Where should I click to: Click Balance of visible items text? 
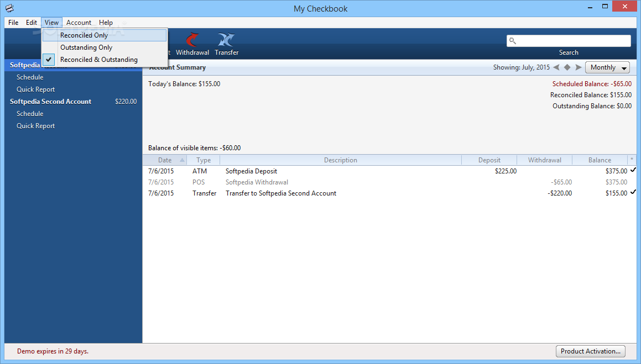(194, 147)
